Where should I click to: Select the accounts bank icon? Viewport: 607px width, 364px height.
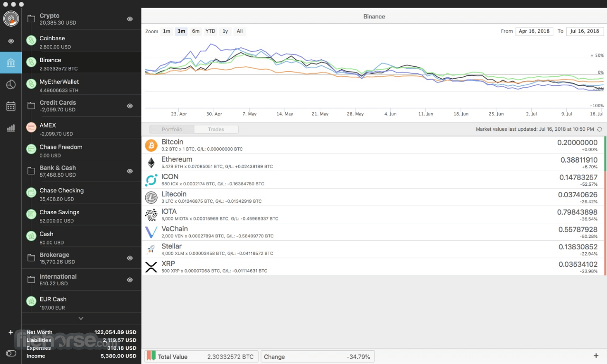(11, 63)
